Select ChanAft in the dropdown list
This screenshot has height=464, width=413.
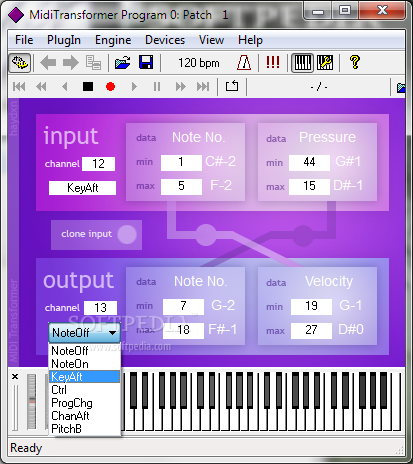tap(85, 416)
